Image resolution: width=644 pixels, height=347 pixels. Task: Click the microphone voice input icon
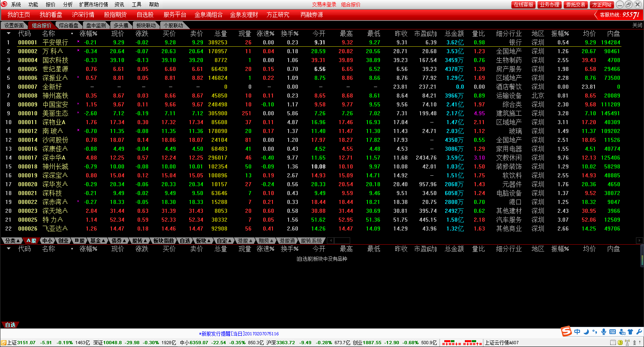point(603,332)
